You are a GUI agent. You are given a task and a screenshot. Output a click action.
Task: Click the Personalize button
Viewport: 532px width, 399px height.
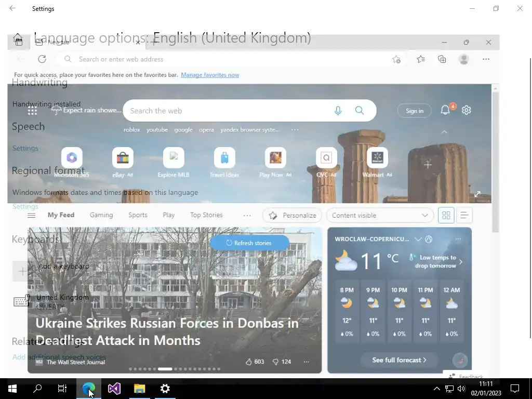point(292,215)
